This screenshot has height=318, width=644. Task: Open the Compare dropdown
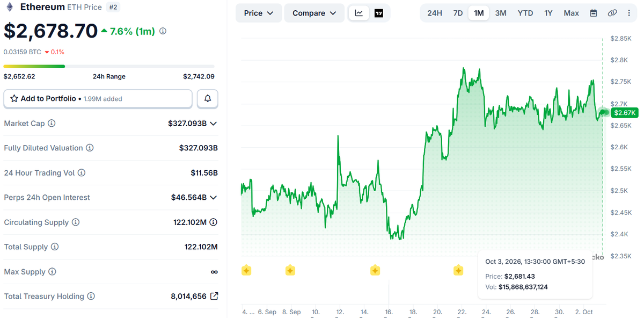[x=314, y=13]
